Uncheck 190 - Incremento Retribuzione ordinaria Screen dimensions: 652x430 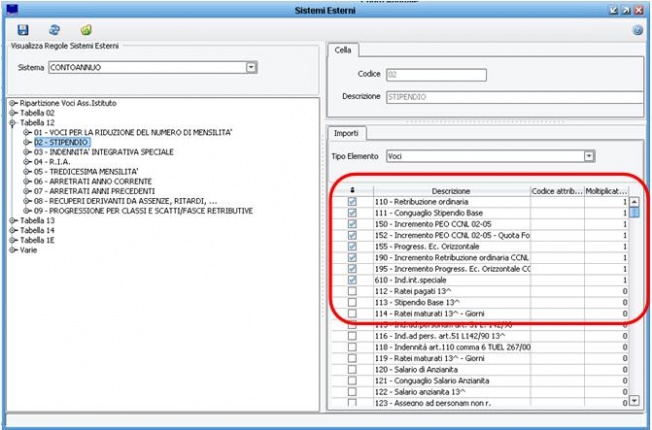[x=352, y=258]
